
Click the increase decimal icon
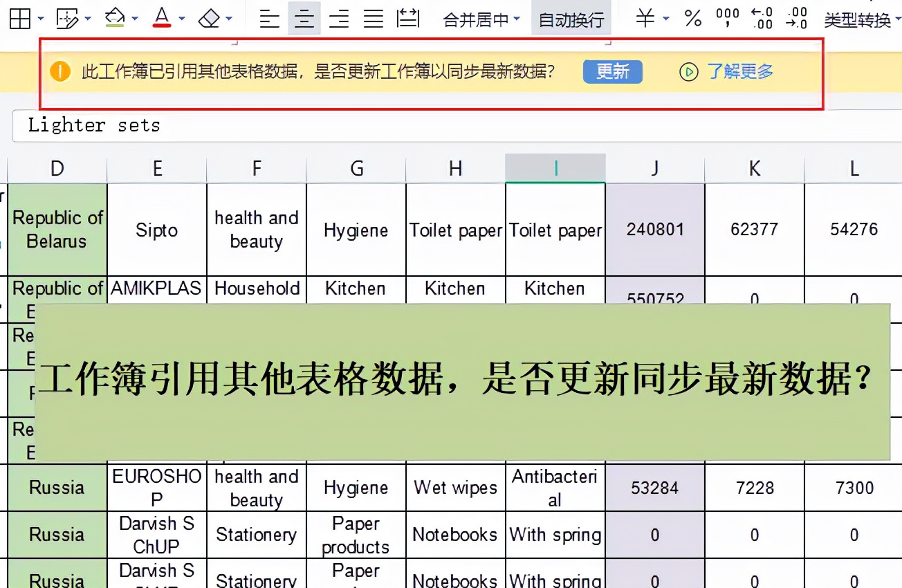click(x=761, y=19)
